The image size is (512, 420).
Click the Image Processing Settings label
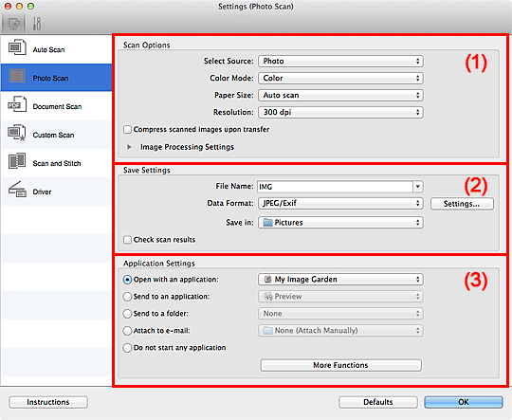click(187, 147)
